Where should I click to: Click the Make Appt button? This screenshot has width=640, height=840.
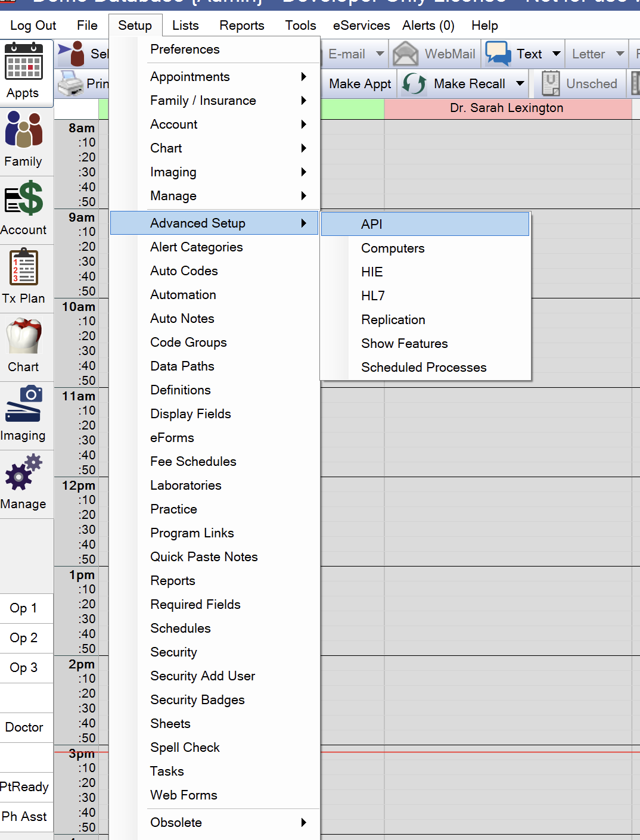click(360, 83)
